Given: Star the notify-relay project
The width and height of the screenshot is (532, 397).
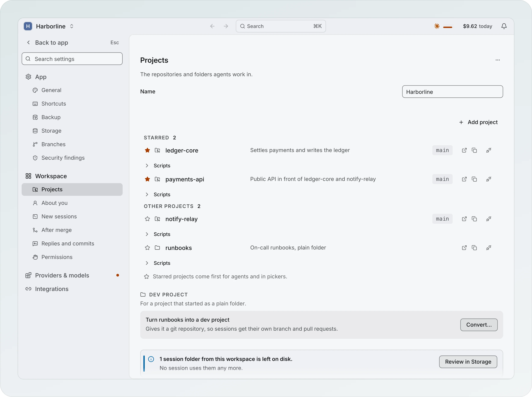Looking at the screenshot, I should coord(147,219).
